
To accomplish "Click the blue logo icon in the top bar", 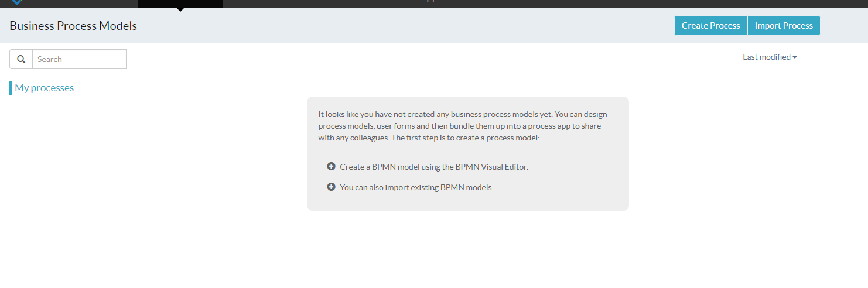I will [x=17, y=2].
